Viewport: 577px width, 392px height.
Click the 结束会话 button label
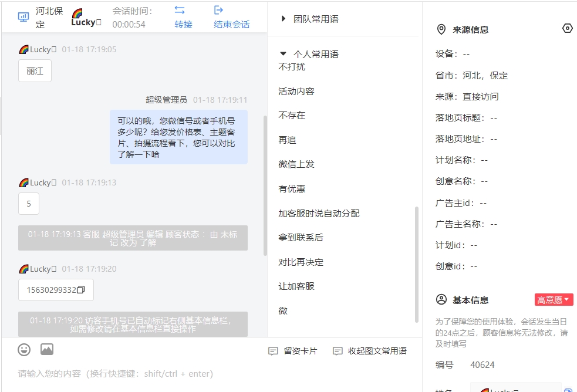pyautogui.click(x=232, y=25)
